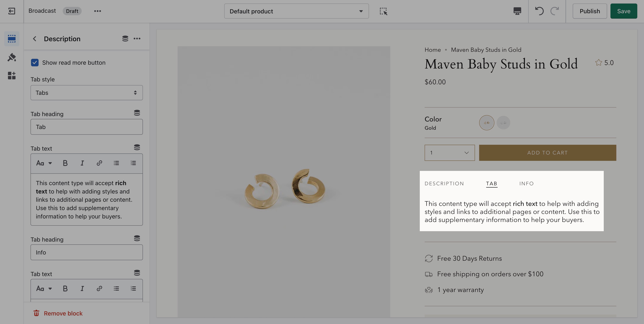Select the DESCRIPTION tab in preview

pyautogui.click(x=444, y=184)
